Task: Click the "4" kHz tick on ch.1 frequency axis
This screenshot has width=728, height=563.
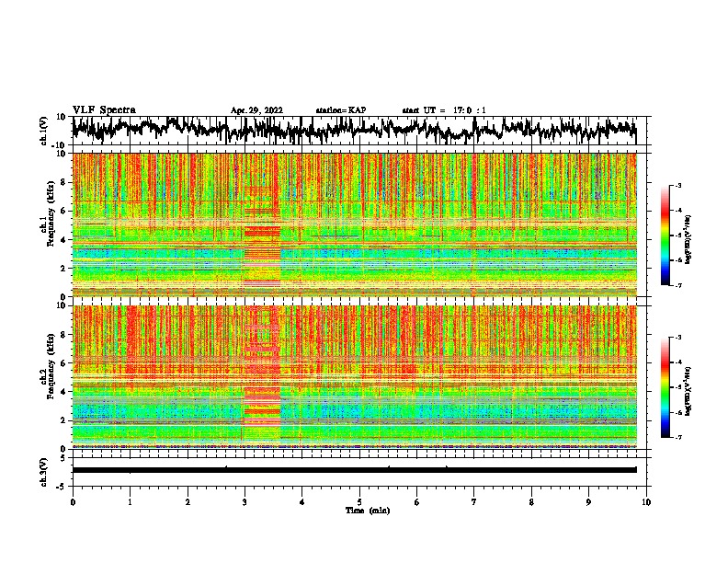Action: point(63,240)
